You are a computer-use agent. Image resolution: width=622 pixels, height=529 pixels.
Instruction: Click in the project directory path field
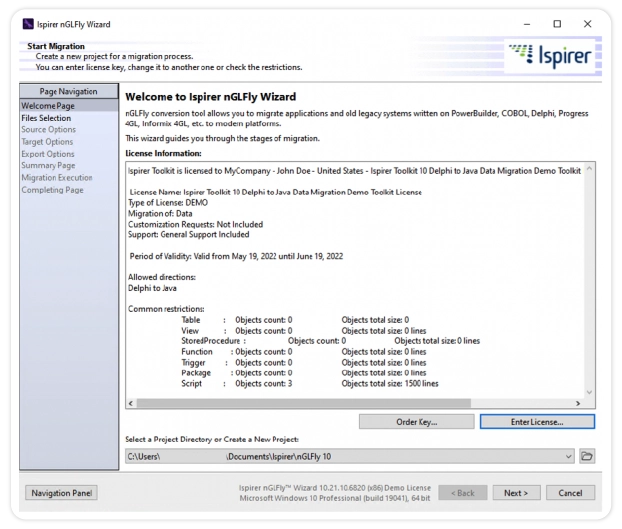point(340,456)
